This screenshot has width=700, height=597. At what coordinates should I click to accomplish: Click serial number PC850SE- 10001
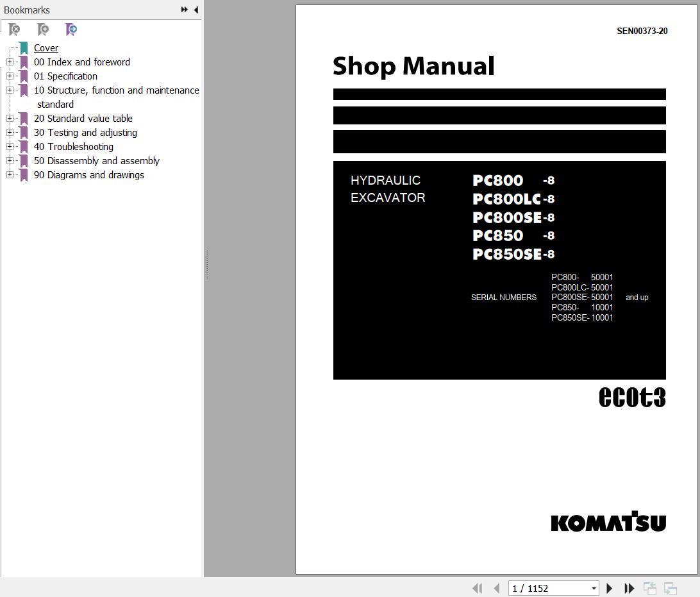582,317
